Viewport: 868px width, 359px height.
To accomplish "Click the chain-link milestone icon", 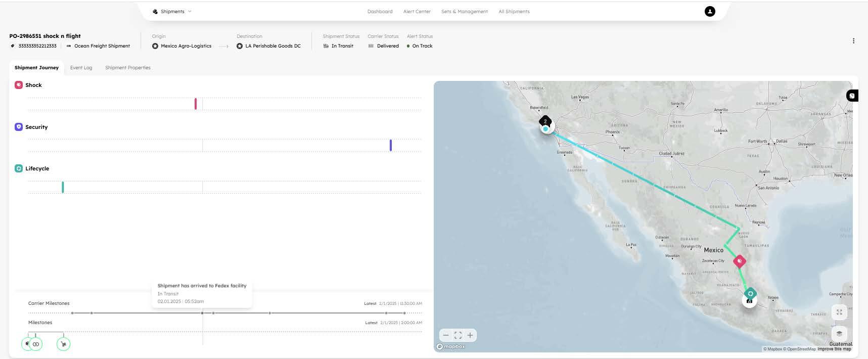I will coord(36,344).
